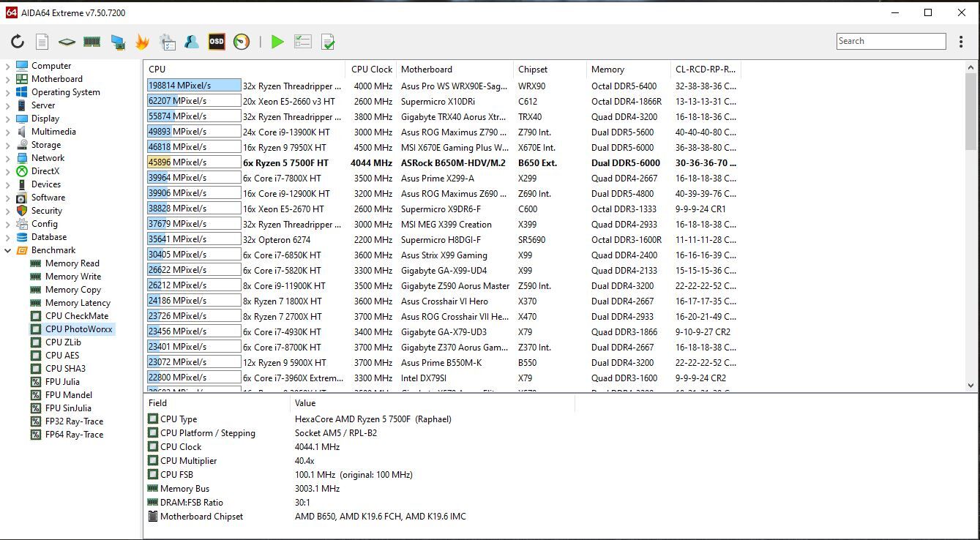Select the Software tree item
This screenshot has width=980, height=540.
click(x=48, y=198)
